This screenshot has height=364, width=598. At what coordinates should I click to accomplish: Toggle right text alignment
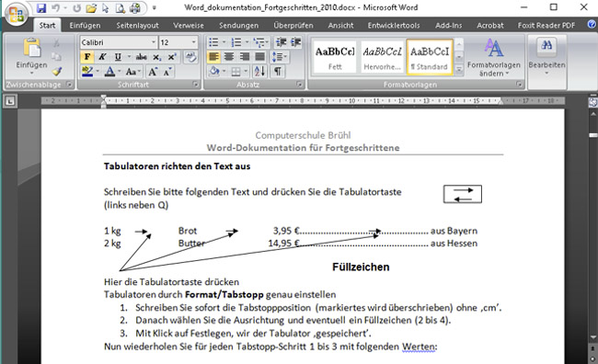245,57
